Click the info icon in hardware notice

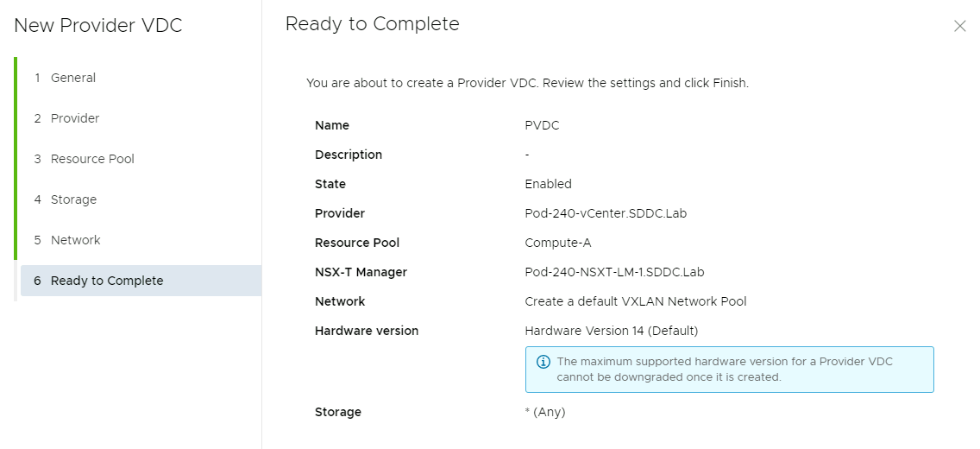(x=543, y=362)
